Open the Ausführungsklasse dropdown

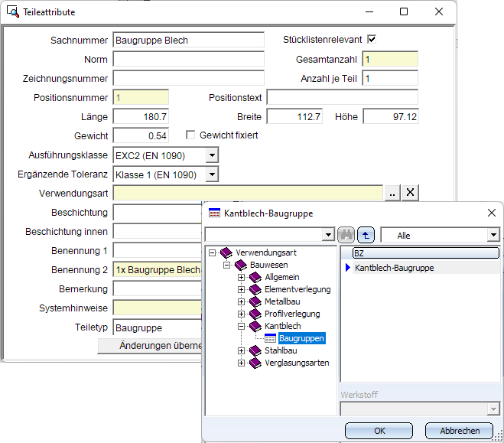coord(212,155)
